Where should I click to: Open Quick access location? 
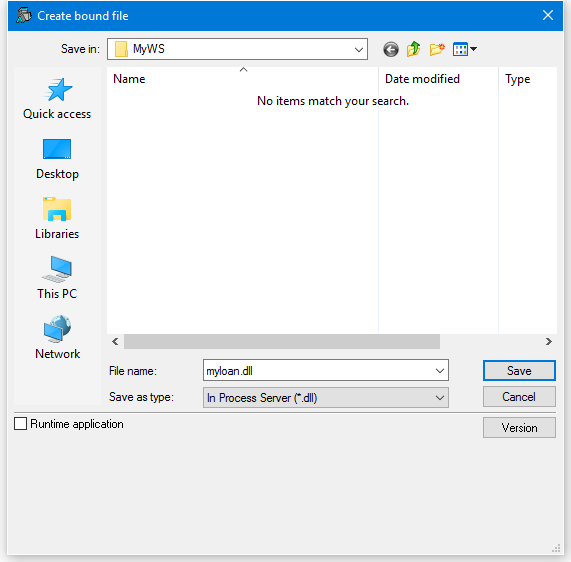pos(57,99)
